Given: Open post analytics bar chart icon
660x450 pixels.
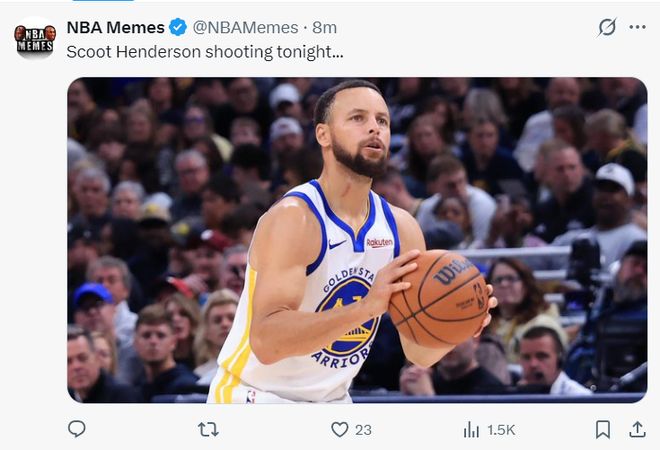Looking at the screenshot, I should (x=471, y=429).
